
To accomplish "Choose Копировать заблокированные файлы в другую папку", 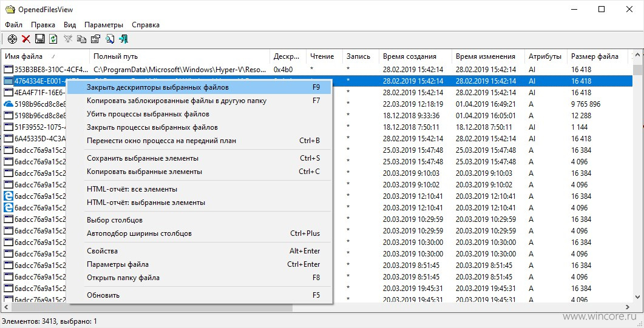I will 199,101.
